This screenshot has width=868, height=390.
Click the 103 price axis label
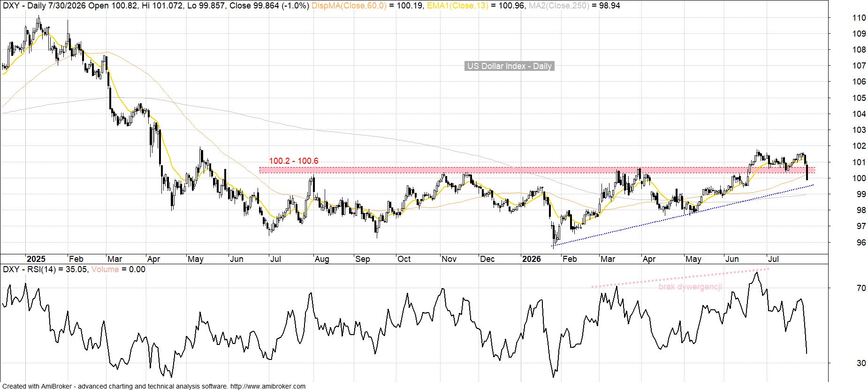pyautogui.click(x=859, y=130)
